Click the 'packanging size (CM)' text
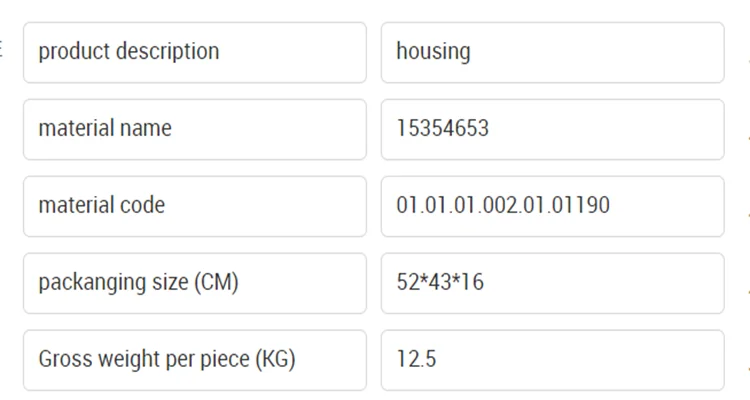The width and height of the screenshot is (750, 400). coord(138,283)
